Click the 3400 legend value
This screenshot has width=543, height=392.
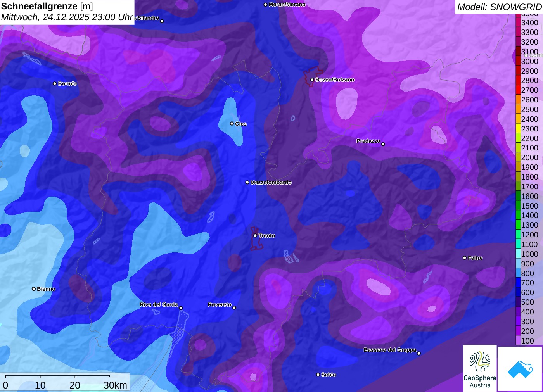coord(530,22)
